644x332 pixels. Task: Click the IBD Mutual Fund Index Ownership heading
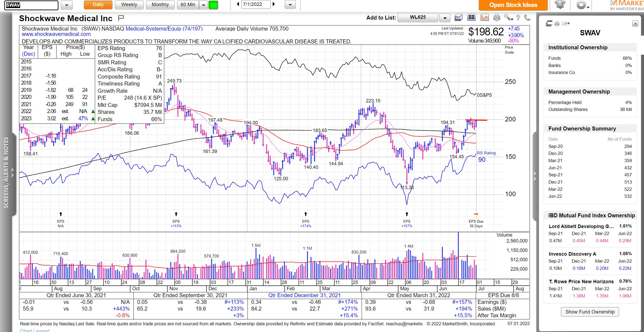(x=591, y=215)
